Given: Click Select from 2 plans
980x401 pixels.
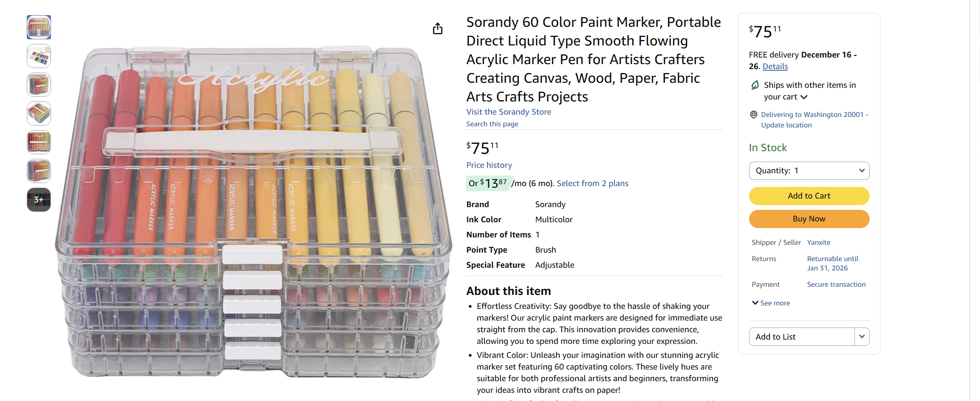Looking at the screenshot, I should [592, 183].
